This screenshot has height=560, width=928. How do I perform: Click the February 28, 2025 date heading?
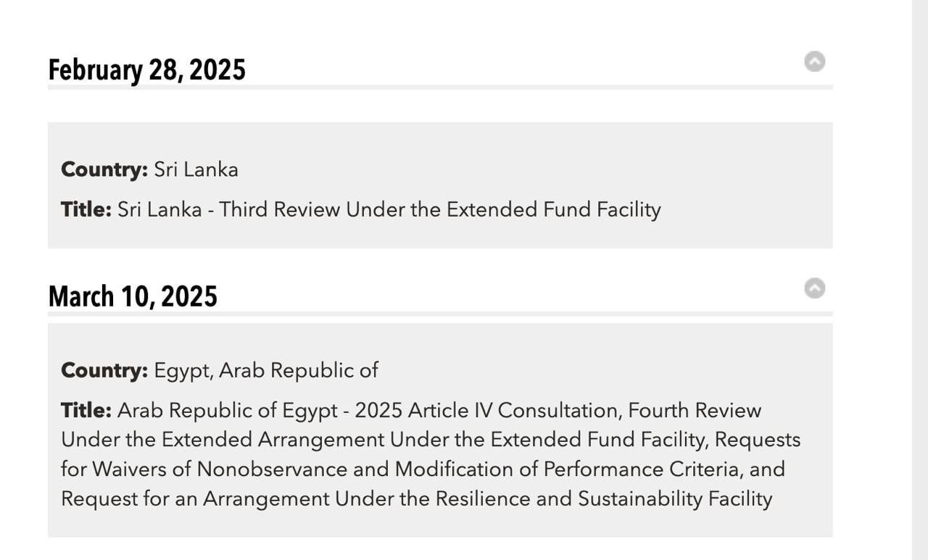[x=146, y=70]
